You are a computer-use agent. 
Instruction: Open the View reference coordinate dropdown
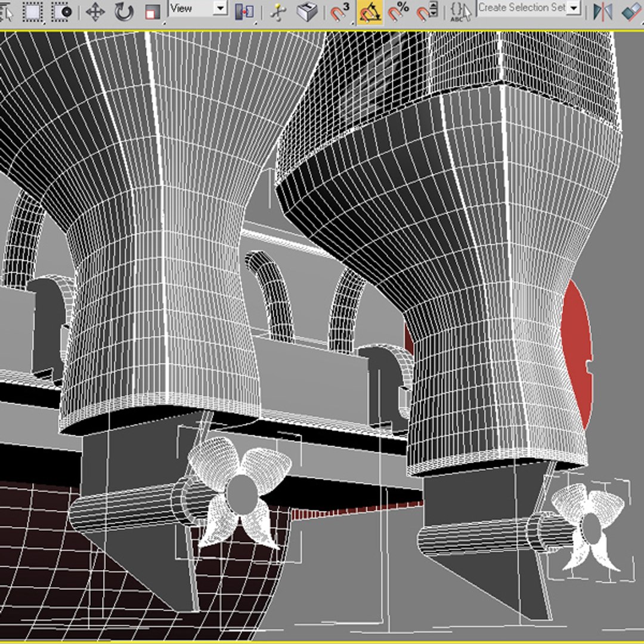pos(221,8)
